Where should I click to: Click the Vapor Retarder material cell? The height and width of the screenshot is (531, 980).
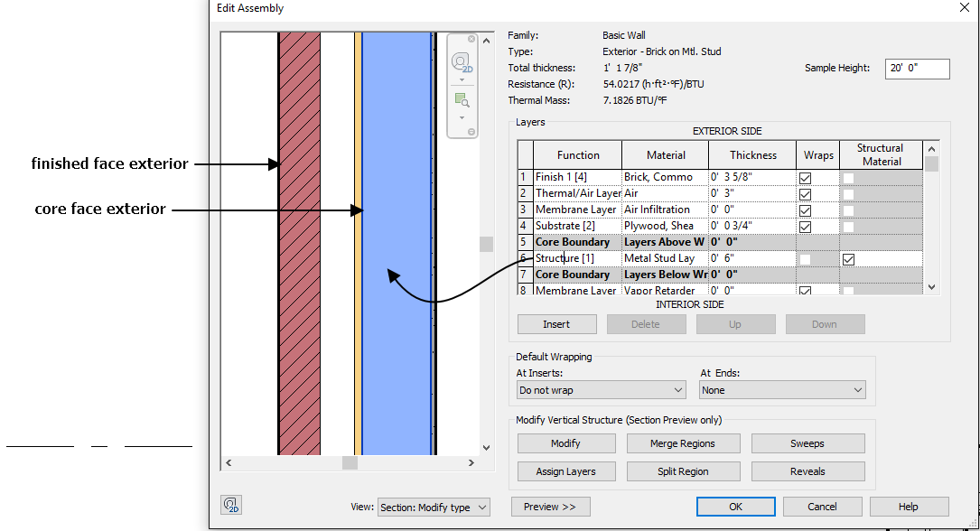665,291
